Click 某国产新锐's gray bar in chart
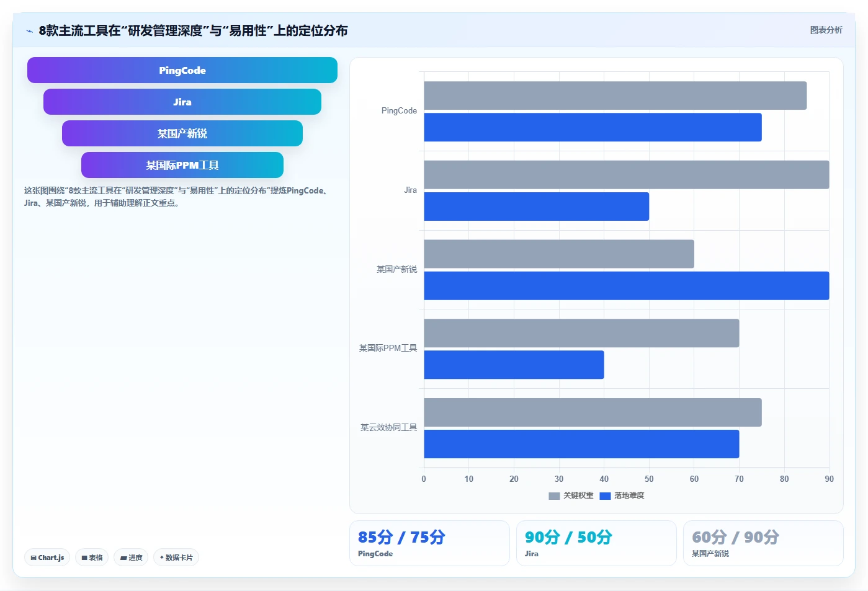The width and height of the screenshot is (868, 591). click(559, 254)
